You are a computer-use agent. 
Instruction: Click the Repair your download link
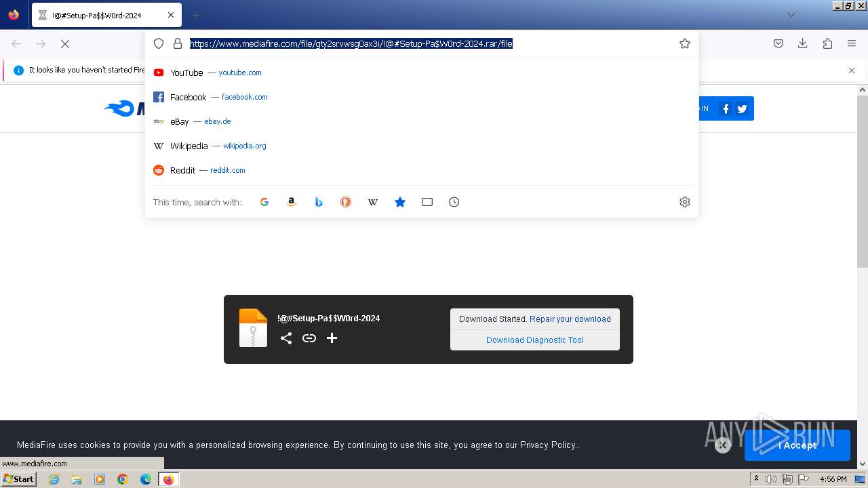click(x=570, y=319)
